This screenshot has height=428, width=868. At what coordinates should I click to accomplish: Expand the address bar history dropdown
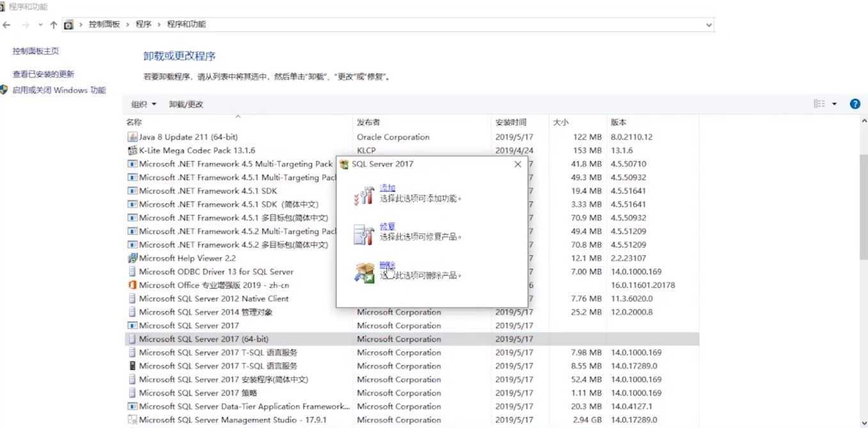708,25
